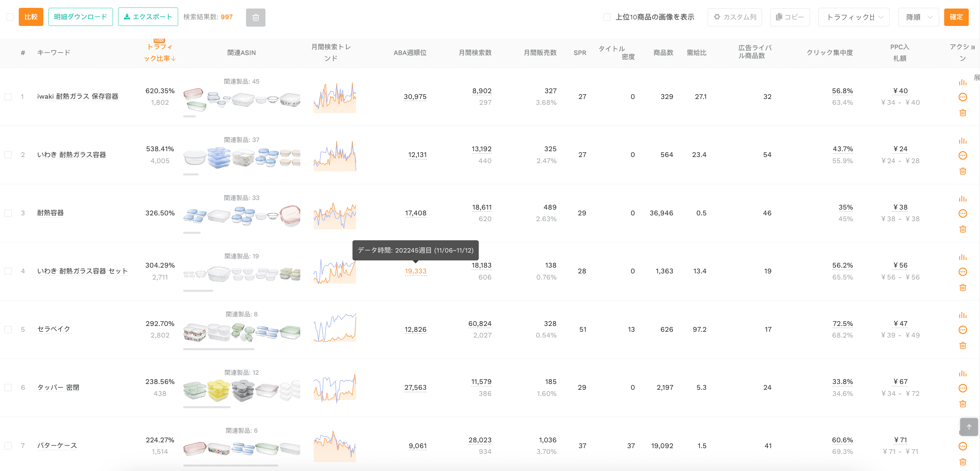Viewport: 980px width, 471px height.
Task: Open keyword link いわき 耐熱ガラス容器 セット
Action: 82,271
